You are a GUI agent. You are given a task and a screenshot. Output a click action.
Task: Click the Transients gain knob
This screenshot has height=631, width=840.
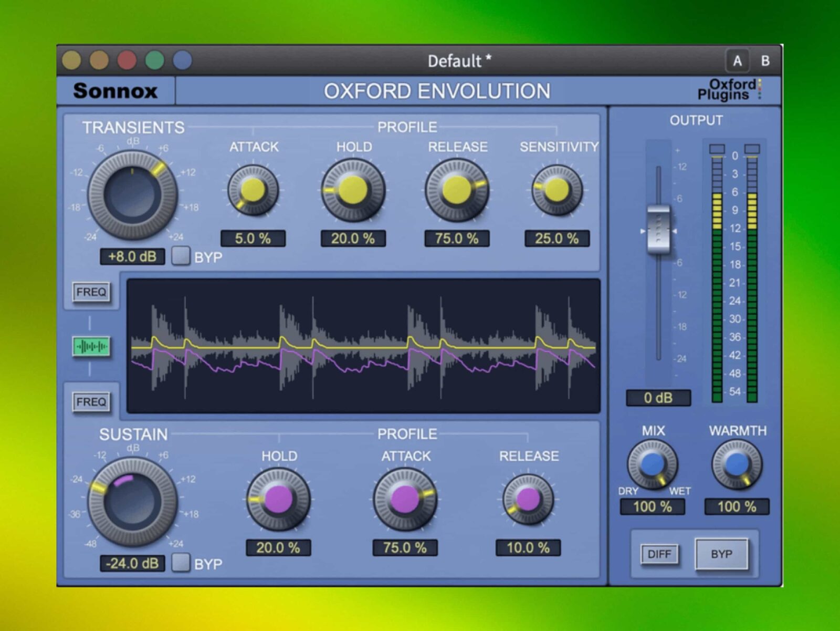tap(132, 195)
